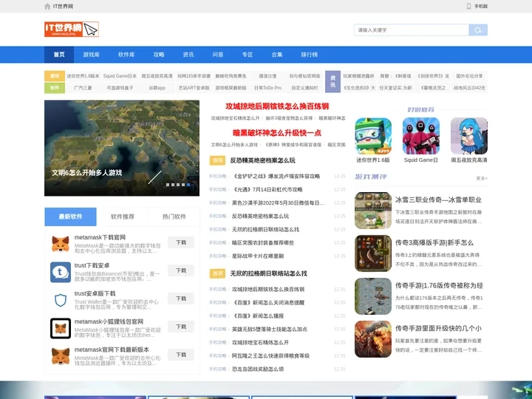Click the metamask官网下载最新版本 fox icon

pos(61,356)
